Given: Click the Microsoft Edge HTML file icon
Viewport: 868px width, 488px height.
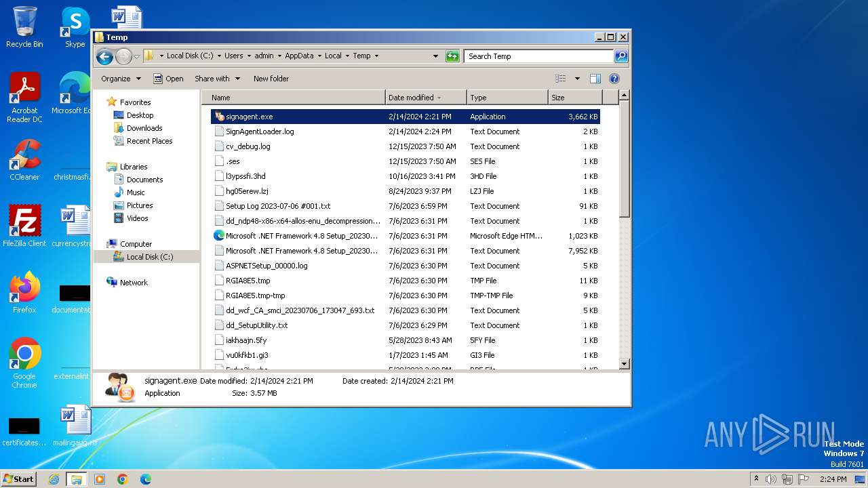Looking at the screenshot, I should coord(219,236).
